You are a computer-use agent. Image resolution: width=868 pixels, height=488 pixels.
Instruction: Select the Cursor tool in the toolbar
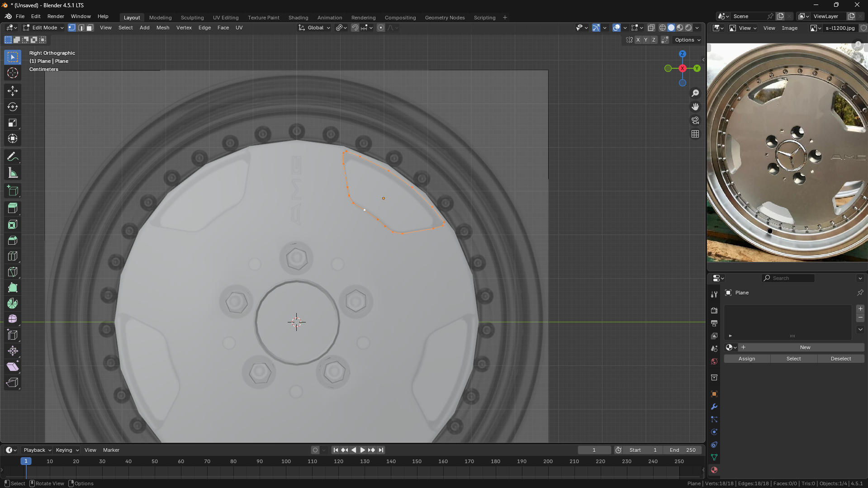click(x=13, y=73)
